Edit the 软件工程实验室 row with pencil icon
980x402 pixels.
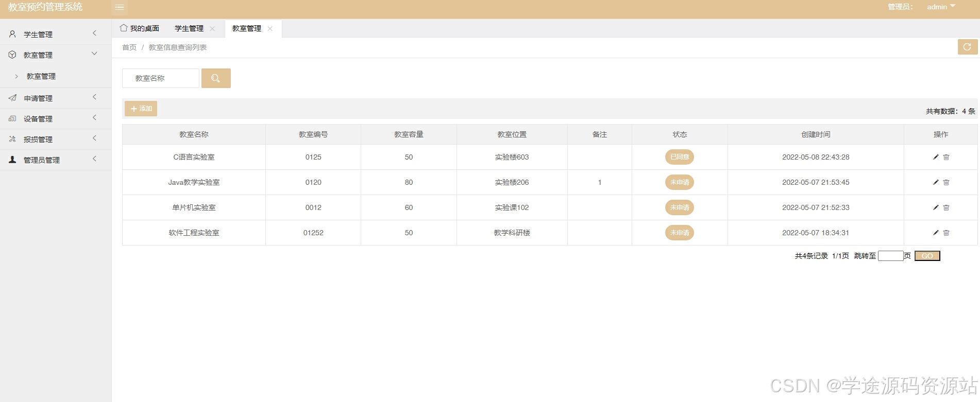[x=936, y=233]
